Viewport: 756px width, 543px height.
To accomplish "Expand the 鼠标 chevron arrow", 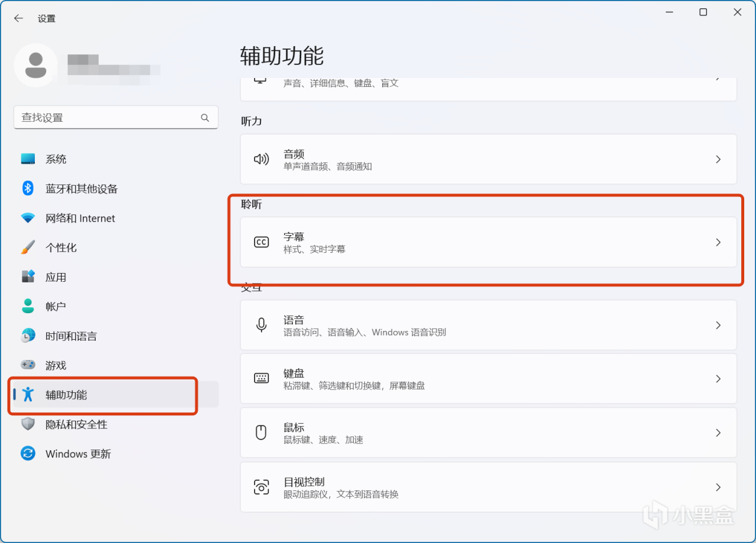I will (x=718, y=433).
